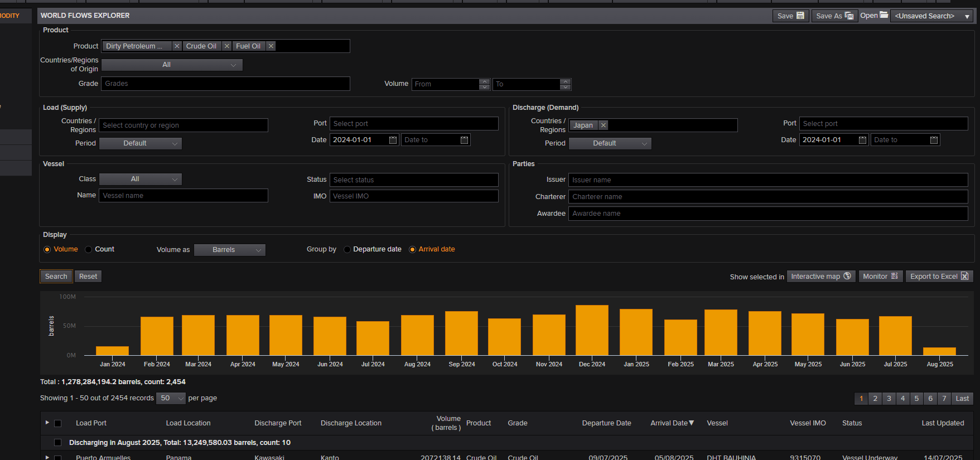Click the Save As button

pos(834,16)
